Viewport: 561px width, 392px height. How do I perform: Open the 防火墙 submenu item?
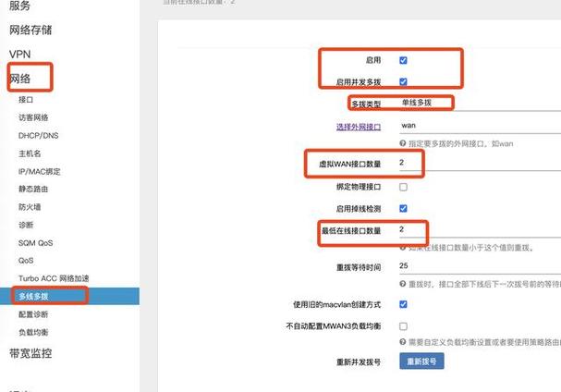pyautogui.click(x=30, y=207)
